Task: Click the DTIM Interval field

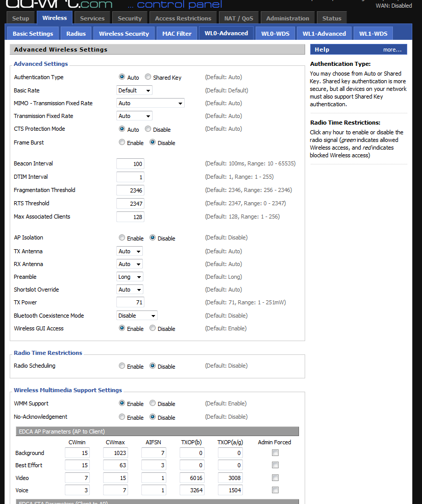Action: [x=131, y=177]
